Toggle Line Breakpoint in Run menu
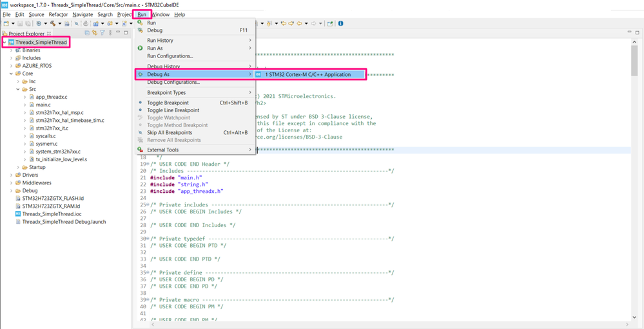Image resolution: width=644 pixels, height=329 pixels. point(173,110)
